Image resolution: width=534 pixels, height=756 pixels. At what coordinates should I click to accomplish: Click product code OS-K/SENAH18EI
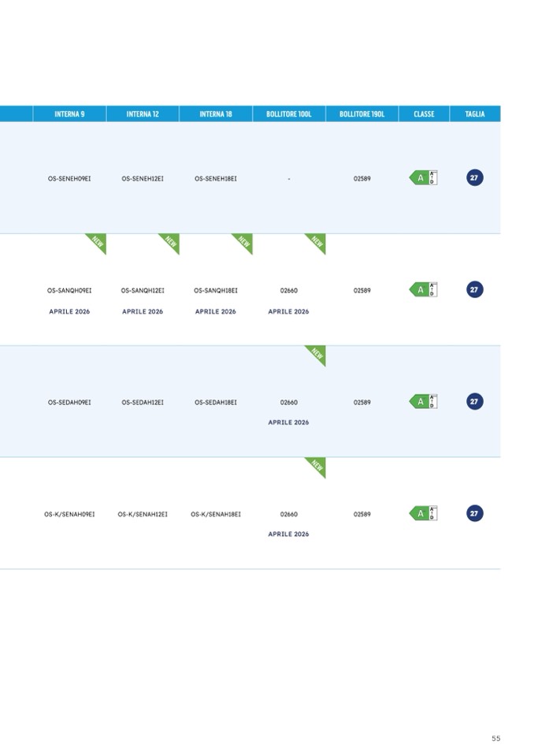click(x=216, y=515)
